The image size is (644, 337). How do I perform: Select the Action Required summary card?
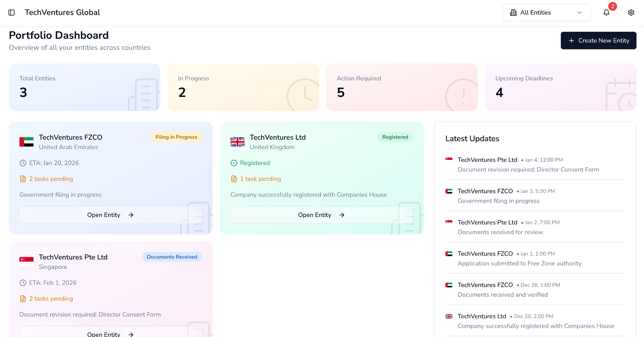click(402, 87)
